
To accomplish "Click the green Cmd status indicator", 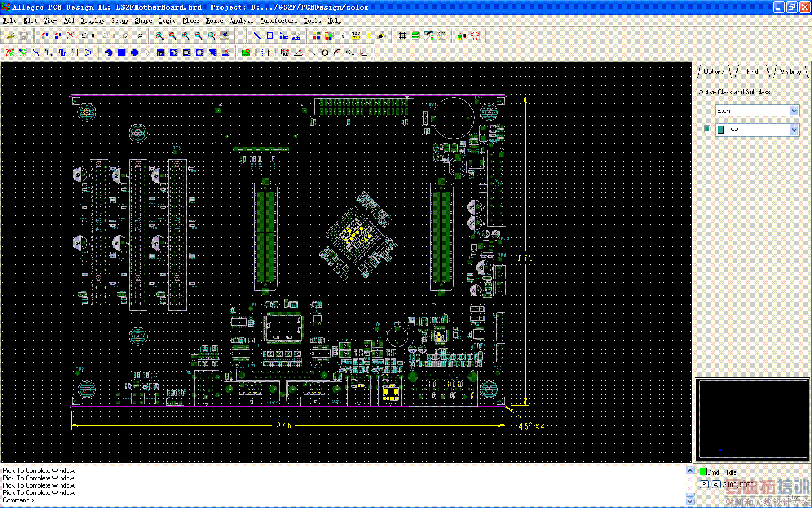I will coord(703,472).
